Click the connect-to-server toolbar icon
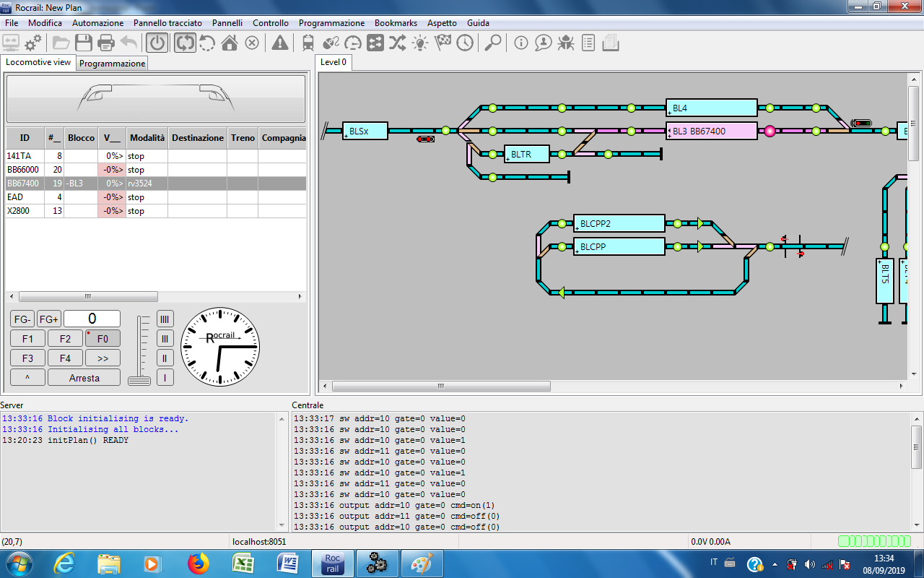This screenshot has width=924, height=578. (x=12, y=43)
